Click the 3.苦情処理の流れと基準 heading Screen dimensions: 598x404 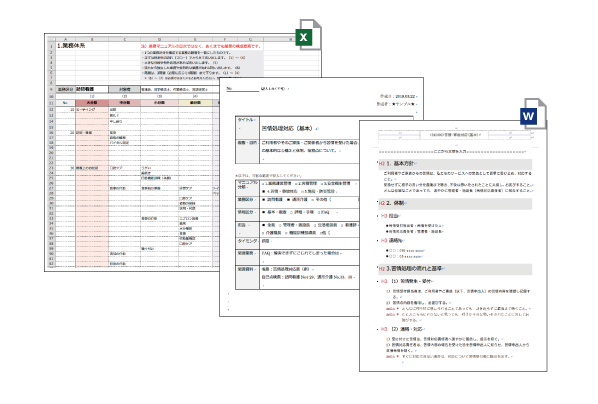pyautogui.click(x=414, y=269)
